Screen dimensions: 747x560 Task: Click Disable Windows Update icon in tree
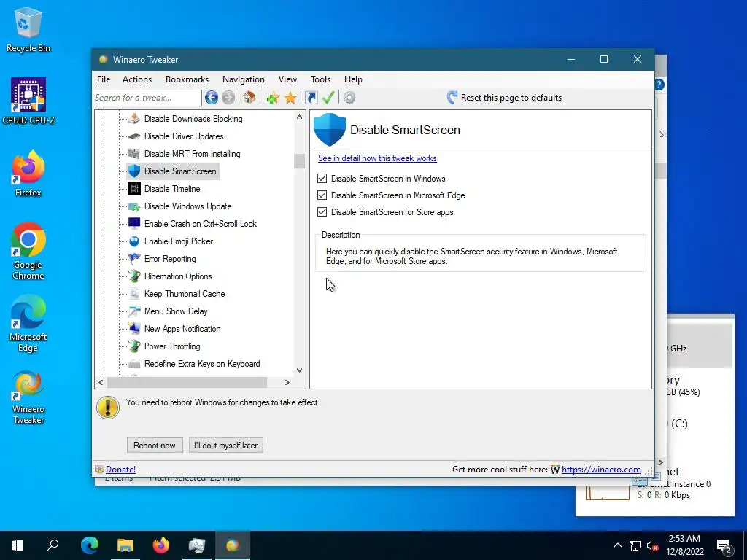134,206
